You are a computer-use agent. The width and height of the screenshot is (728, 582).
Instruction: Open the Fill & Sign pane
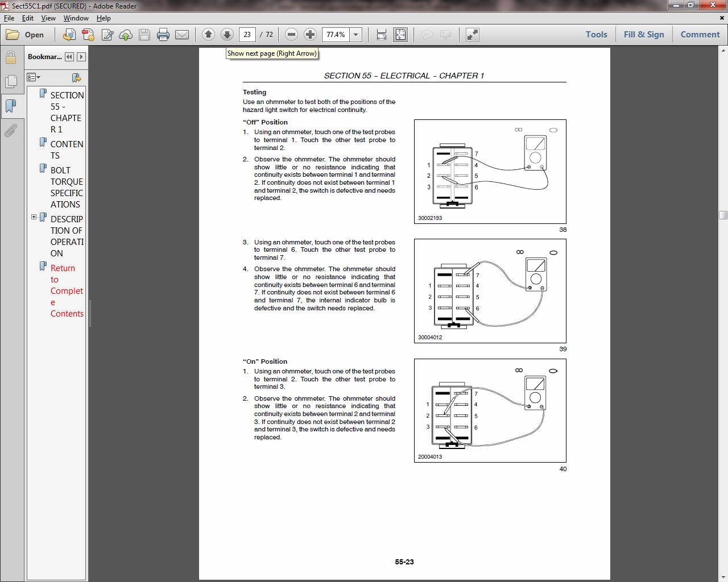[643, 35]
